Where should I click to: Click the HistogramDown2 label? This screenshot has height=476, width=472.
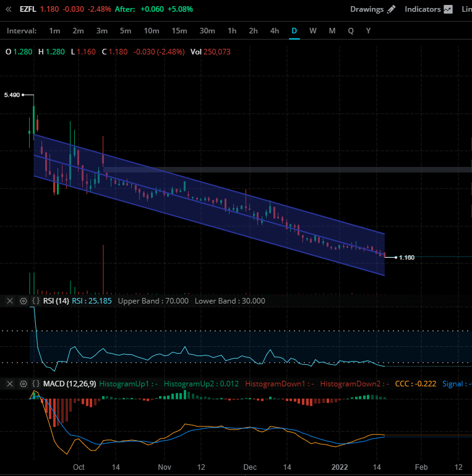pyautogui.click(x=354, y=384)
